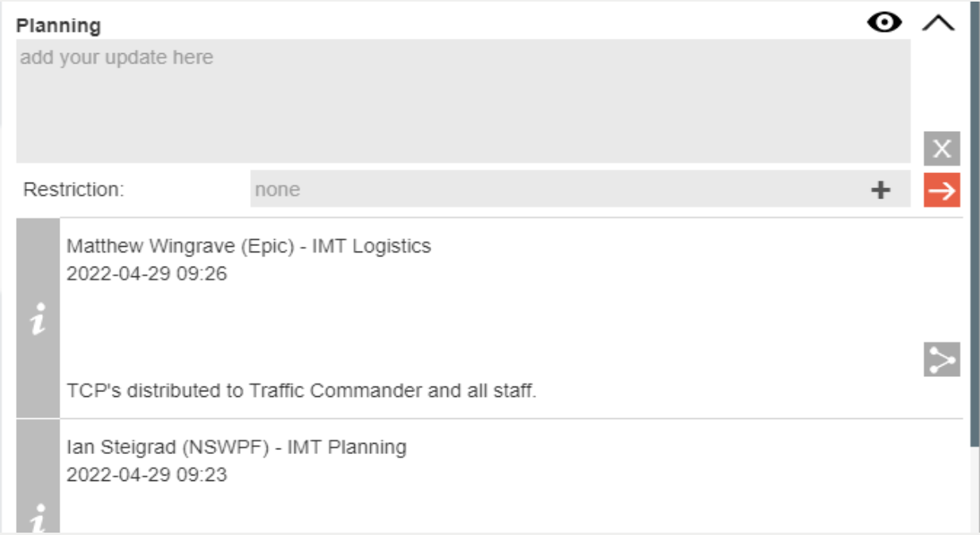The width and height of the screenshot is (980, 535).
Task: Click the 2022-04-29 09:23 timestamp
Action: (147, 475)
